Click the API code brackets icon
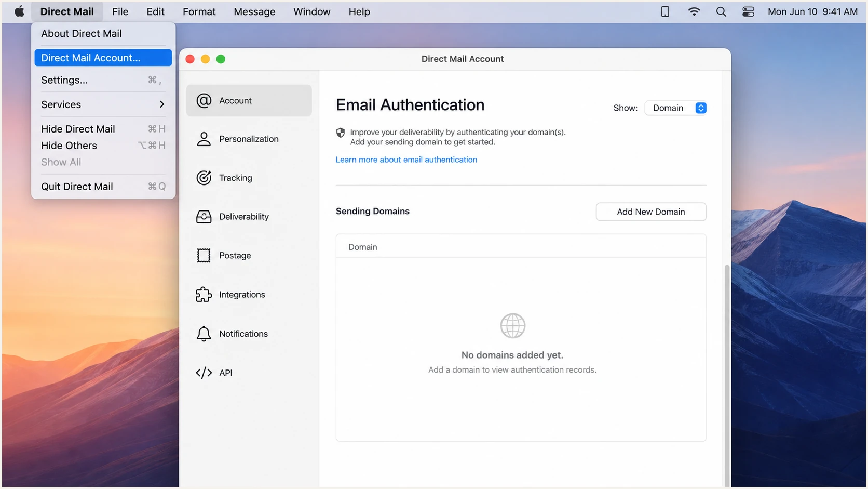The width and height of the screenshot is (868, 489). pyautogui.click(x=204, y=373)
